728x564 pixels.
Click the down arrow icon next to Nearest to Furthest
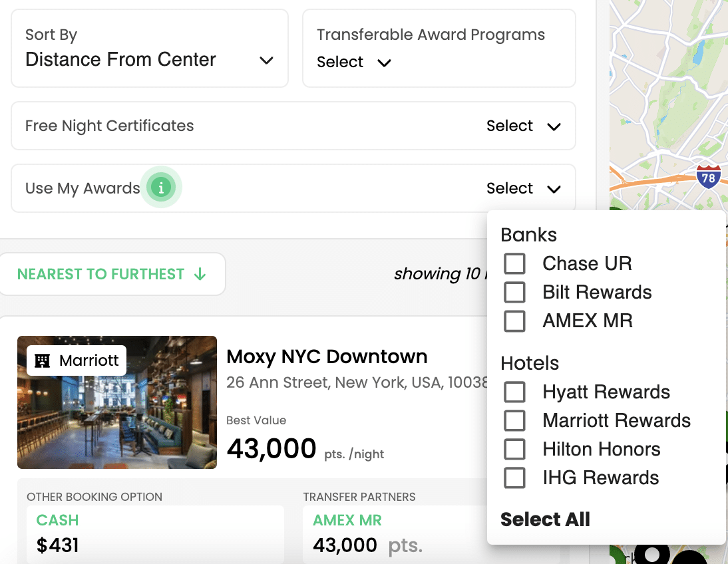[200, 274]
